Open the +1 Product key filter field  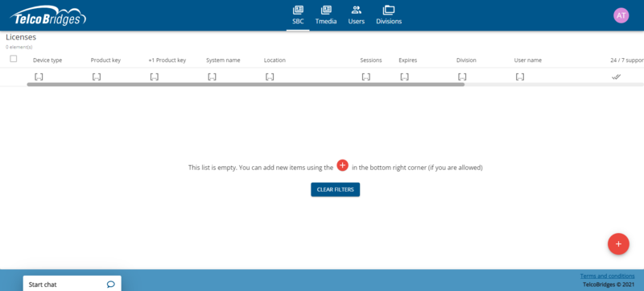155,77
